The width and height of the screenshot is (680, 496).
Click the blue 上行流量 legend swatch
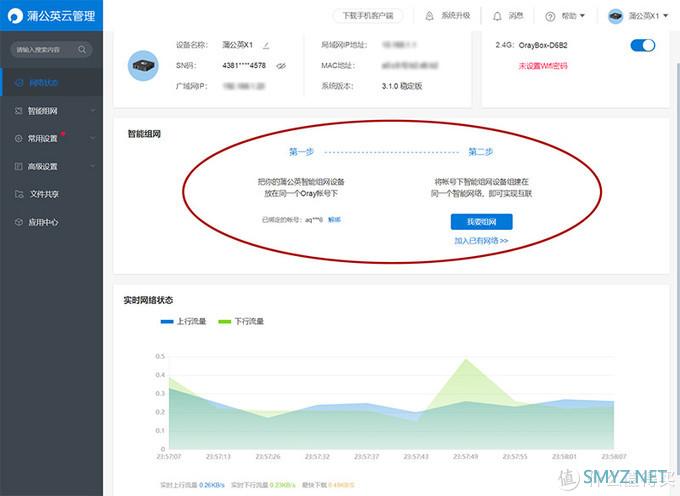pyautogui.click(x=167, y=322)
